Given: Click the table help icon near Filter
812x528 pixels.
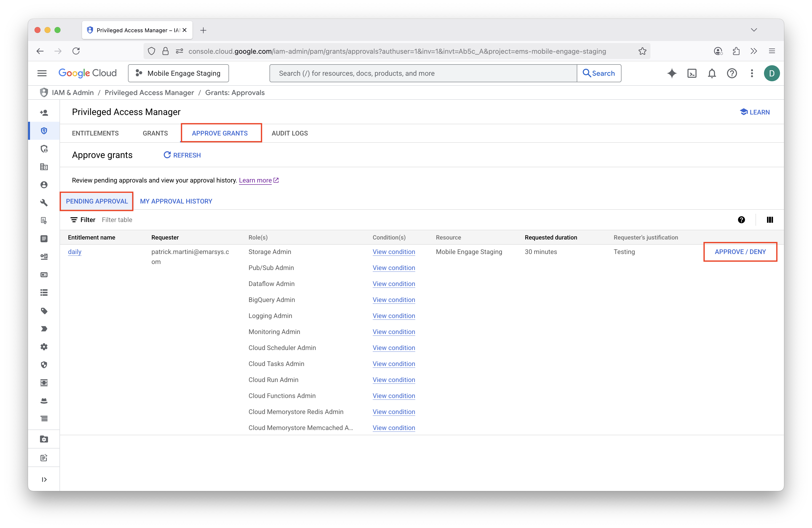Looking at the screenshot, I should (x=741, y=220).
